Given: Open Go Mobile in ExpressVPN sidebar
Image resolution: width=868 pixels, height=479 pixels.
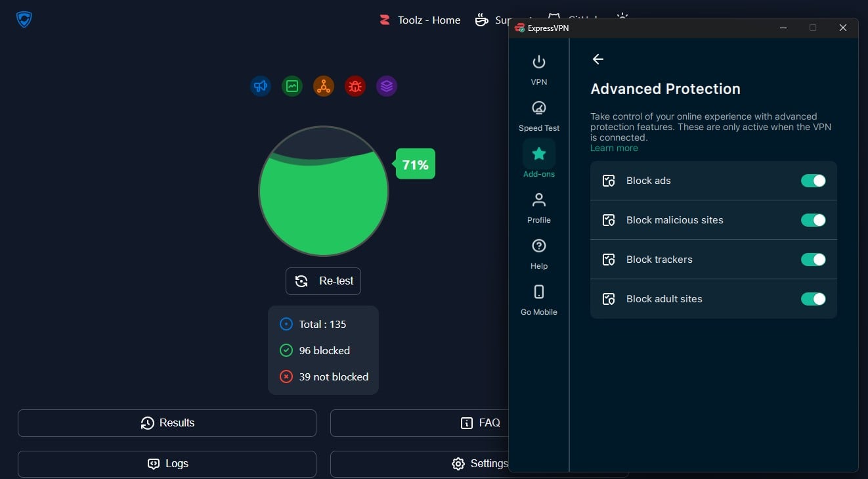Looking at the screenshot, I should tap(539, 300).
